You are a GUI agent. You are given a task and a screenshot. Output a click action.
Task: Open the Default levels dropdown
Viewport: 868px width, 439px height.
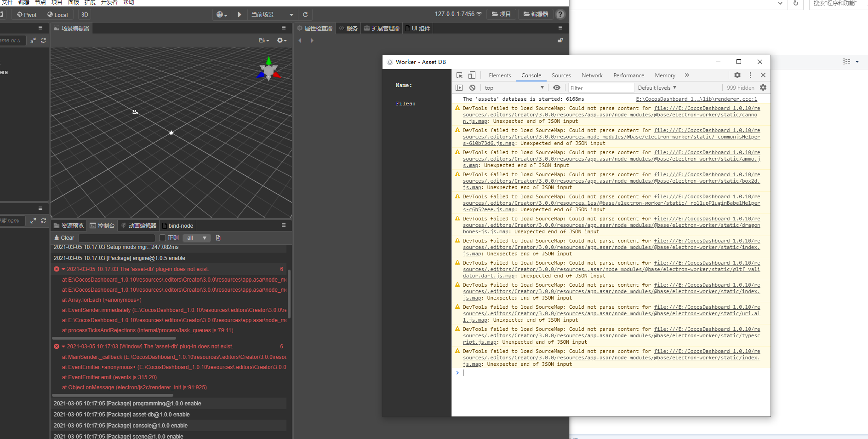coord(657,87)
